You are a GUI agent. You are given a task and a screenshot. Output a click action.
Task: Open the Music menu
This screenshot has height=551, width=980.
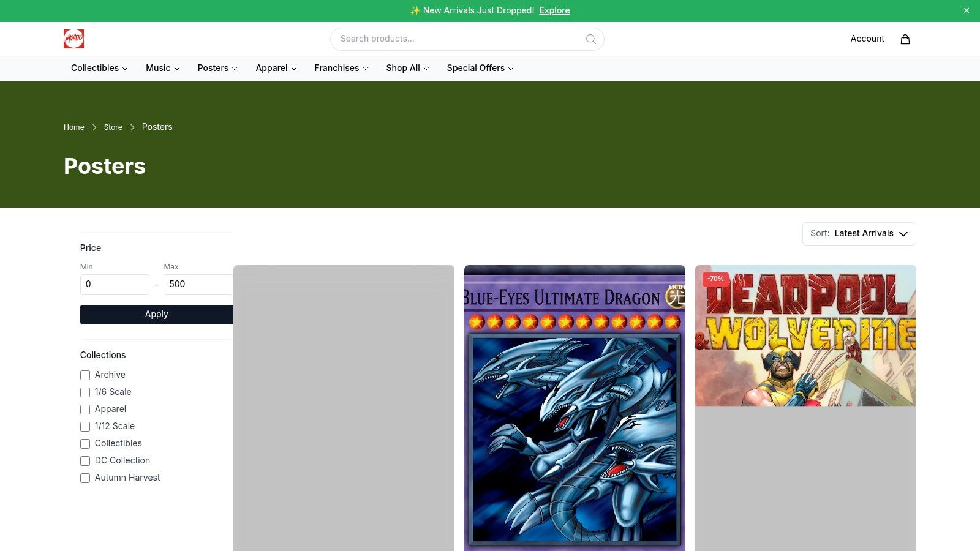tap(162, 68)
